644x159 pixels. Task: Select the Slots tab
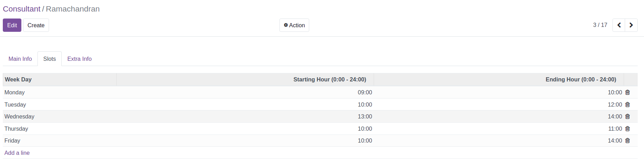tap(49, 59)
